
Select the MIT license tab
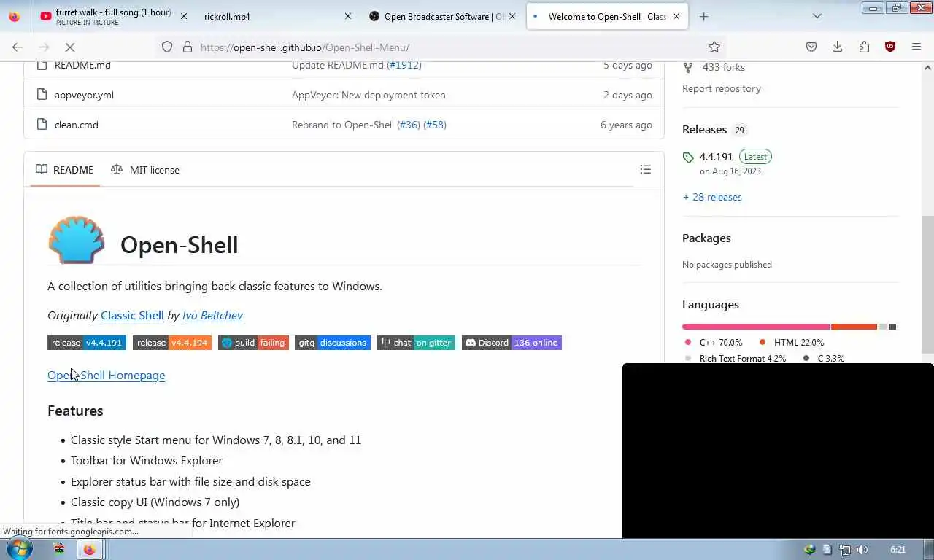click(x=145, y=170)
